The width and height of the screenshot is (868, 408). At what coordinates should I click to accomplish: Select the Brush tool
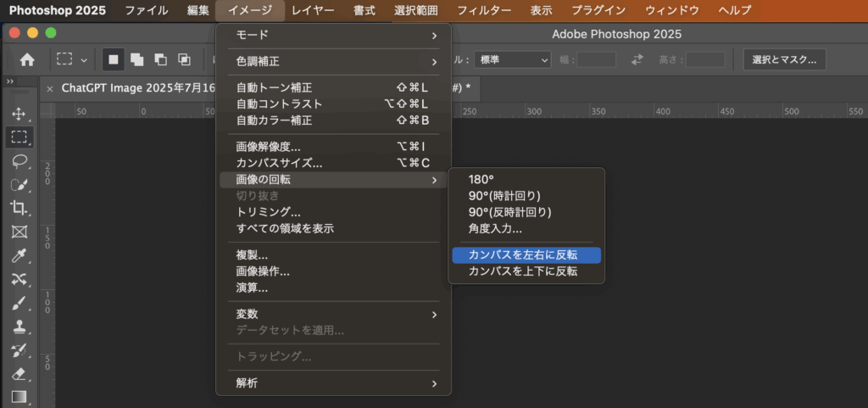pos(19,303)
